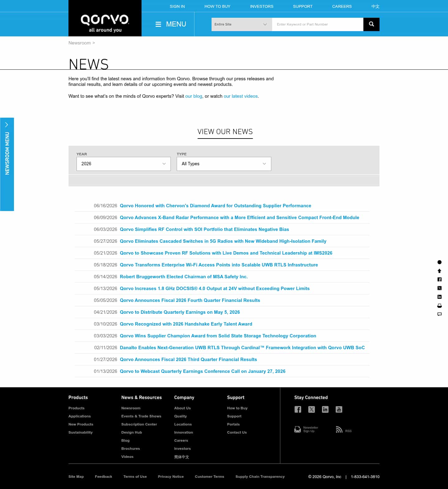This screenshot has height=489, width=448.
Task: Open YouTube icon under Stay Connected
Action: pos(339,409)
